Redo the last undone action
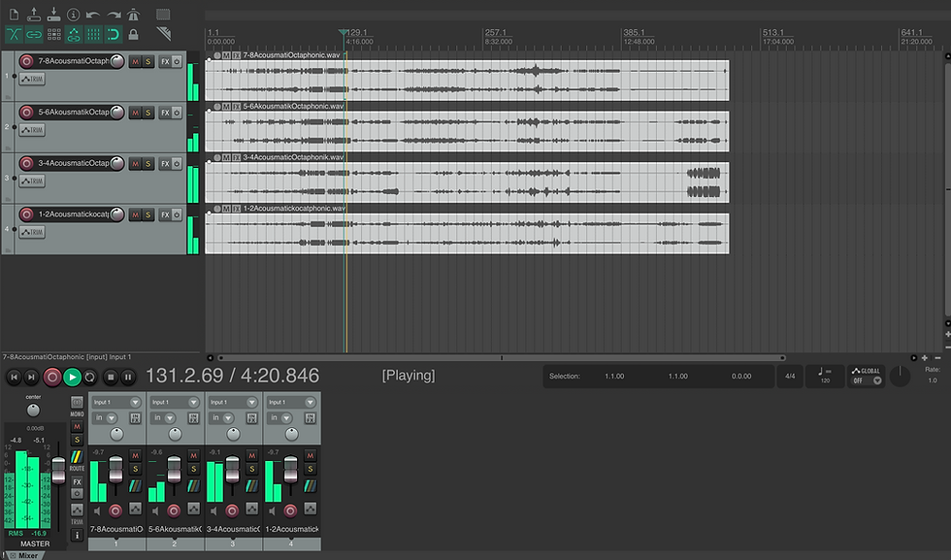This screenshot has width=951, height=560. click(114, 14)
